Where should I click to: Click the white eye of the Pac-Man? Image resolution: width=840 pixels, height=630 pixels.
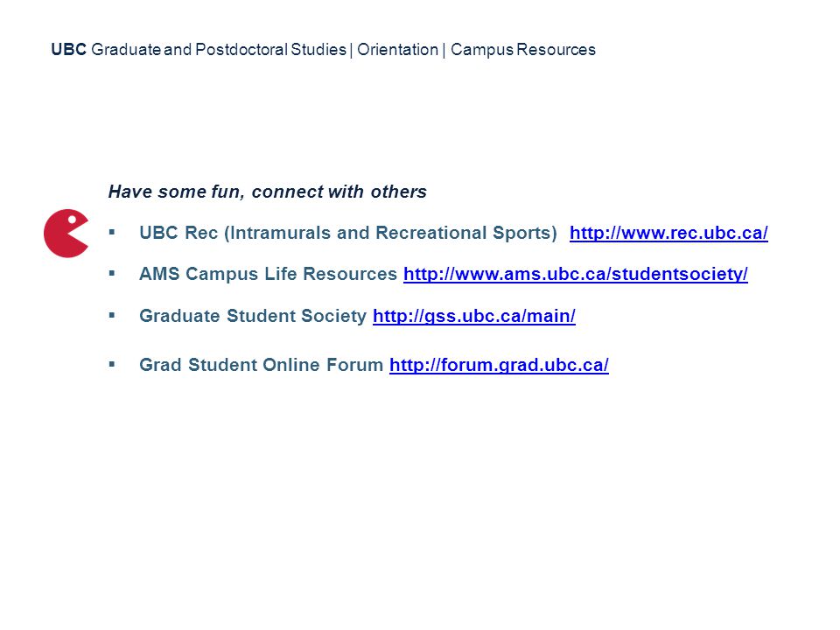point(72,219)
